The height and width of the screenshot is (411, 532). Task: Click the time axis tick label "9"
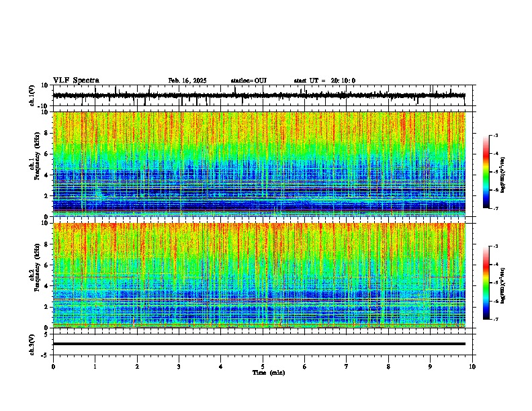coord(430,367)
